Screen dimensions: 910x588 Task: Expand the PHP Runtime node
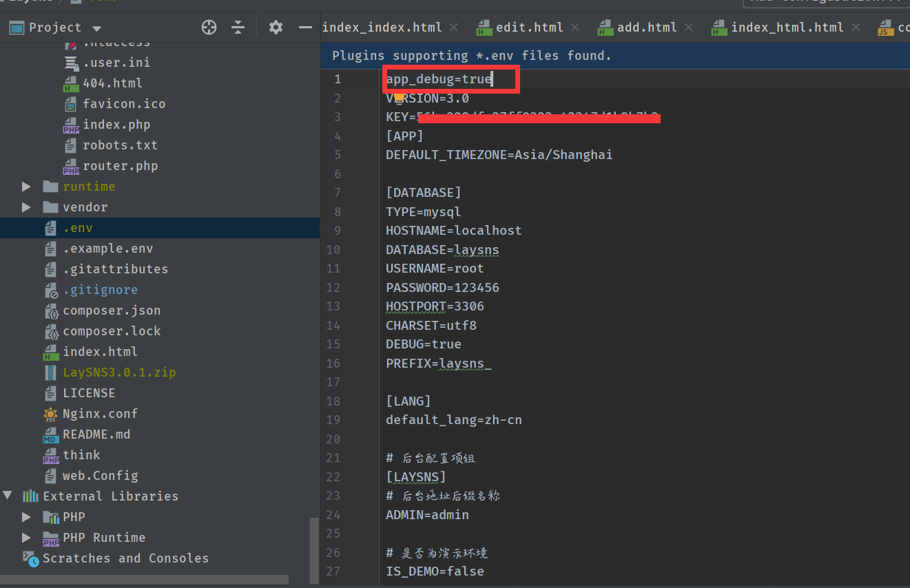click(26, 538)
